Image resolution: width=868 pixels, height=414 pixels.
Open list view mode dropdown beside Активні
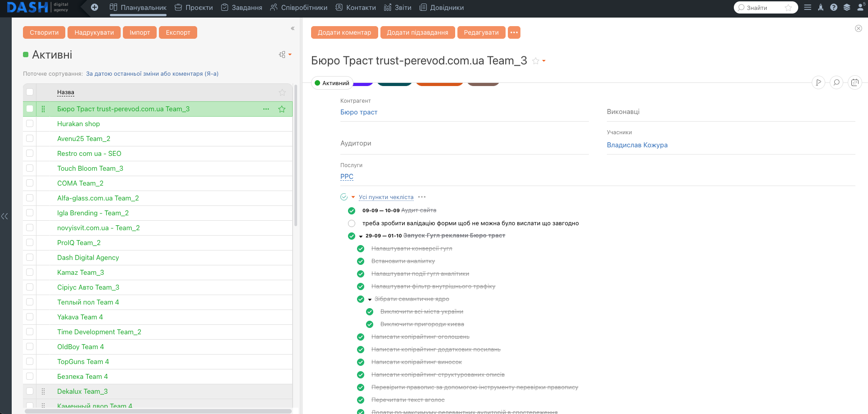tap(285, 55)
